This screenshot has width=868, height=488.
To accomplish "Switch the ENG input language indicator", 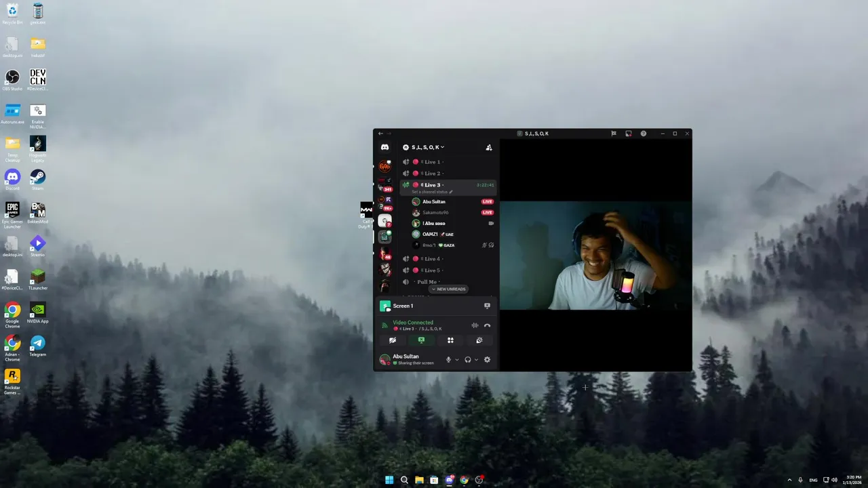I will tap(813, 480).
